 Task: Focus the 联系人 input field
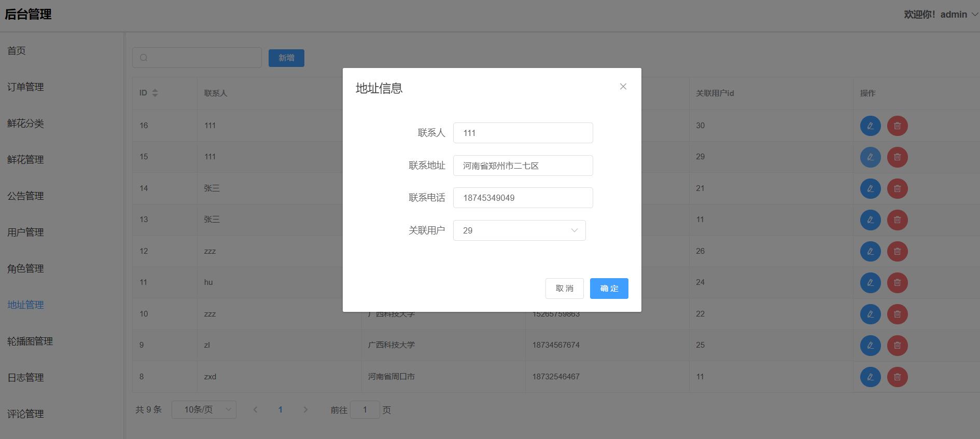(523, 133)
